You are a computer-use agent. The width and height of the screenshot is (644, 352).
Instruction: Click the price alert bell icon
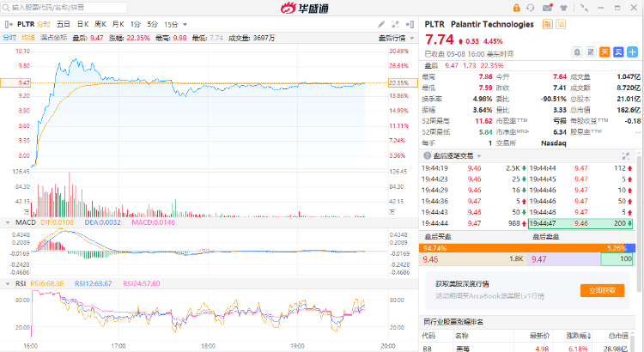(x=577, y=52)
